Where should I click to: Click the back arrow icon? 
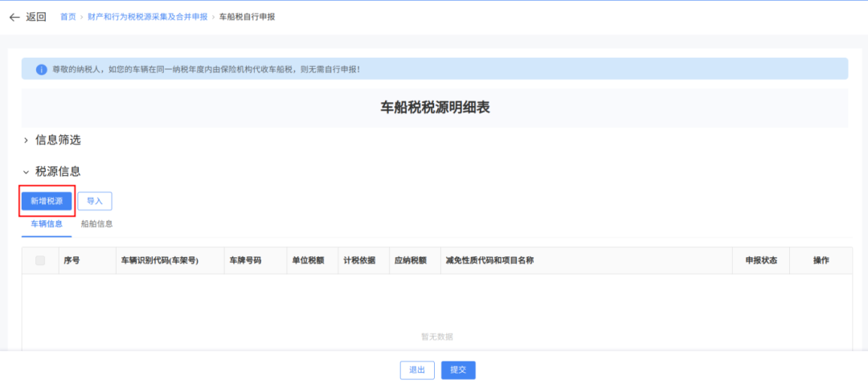tap(14, 17)
